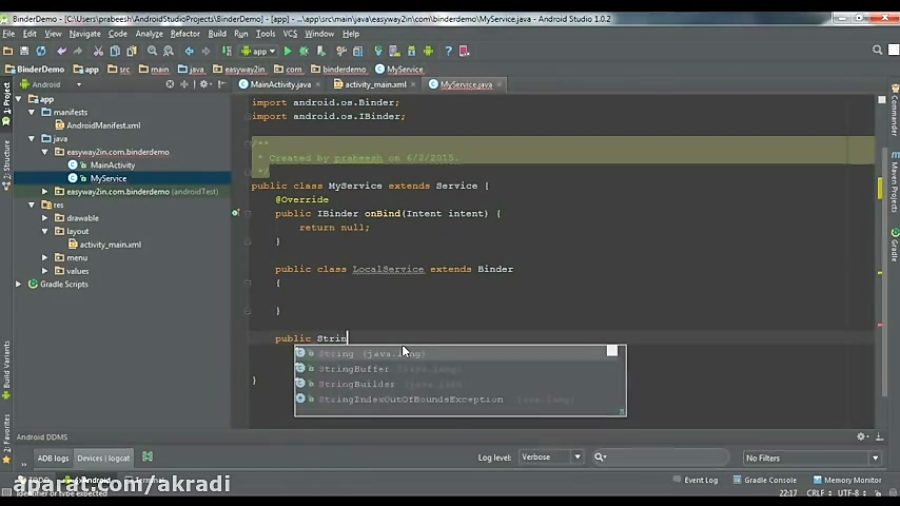The height and width of the screenshot is (506, 900).
Task: Collapse the layout folder
Action: pyautogui.click(x=45, y=231)
